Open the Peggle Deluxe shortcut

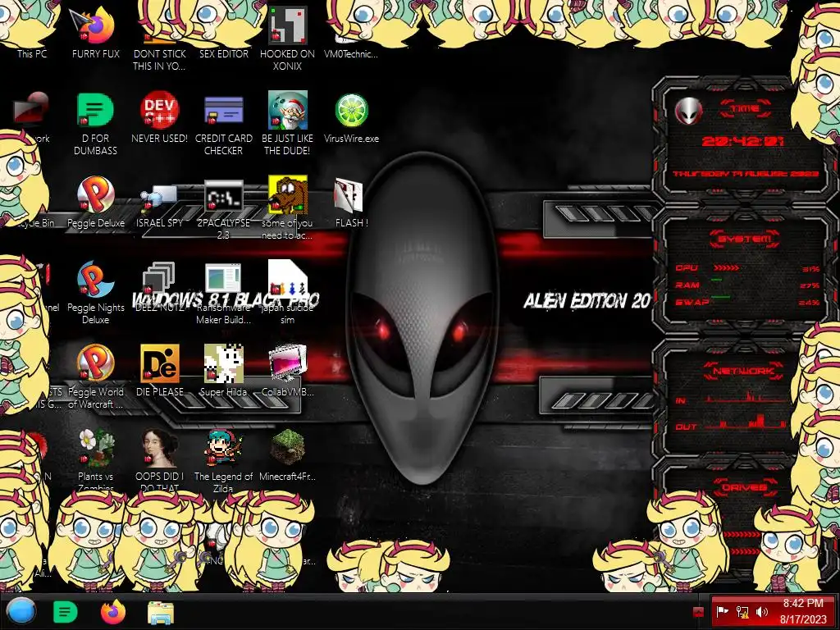point(95,195)
